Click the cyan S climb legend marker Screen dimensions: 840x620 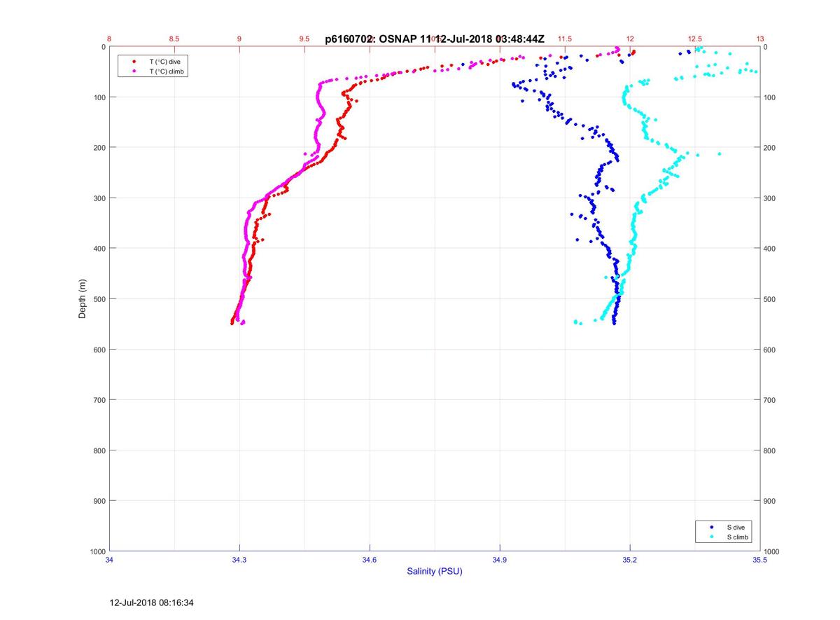[x=712, y=537]
